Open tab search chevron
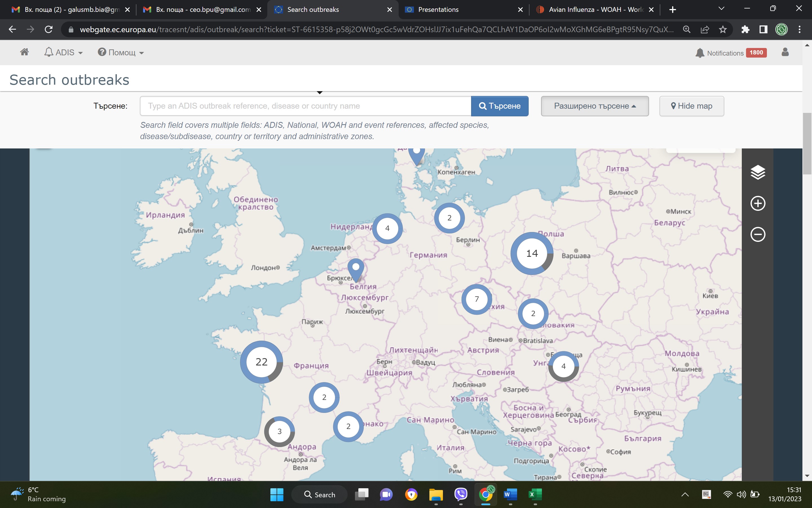This screenshot has width=812, height=508. (x=721, y=9)
